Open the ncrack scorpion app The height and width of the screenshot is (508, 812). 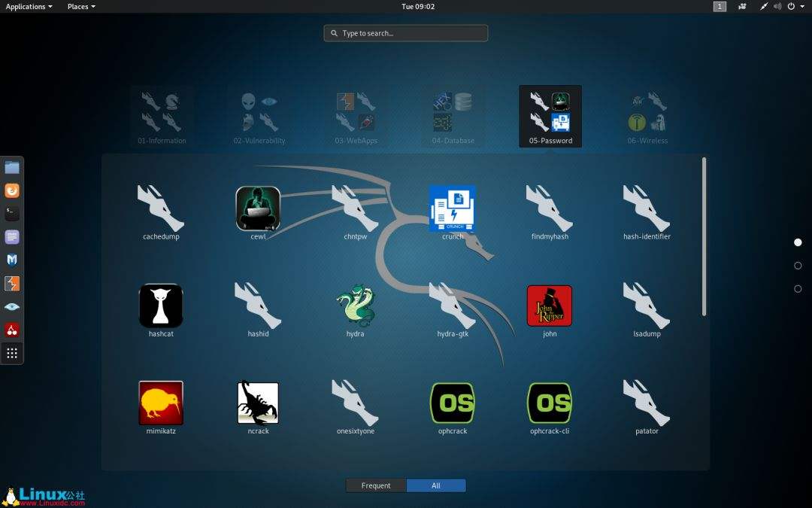(258, 407)
